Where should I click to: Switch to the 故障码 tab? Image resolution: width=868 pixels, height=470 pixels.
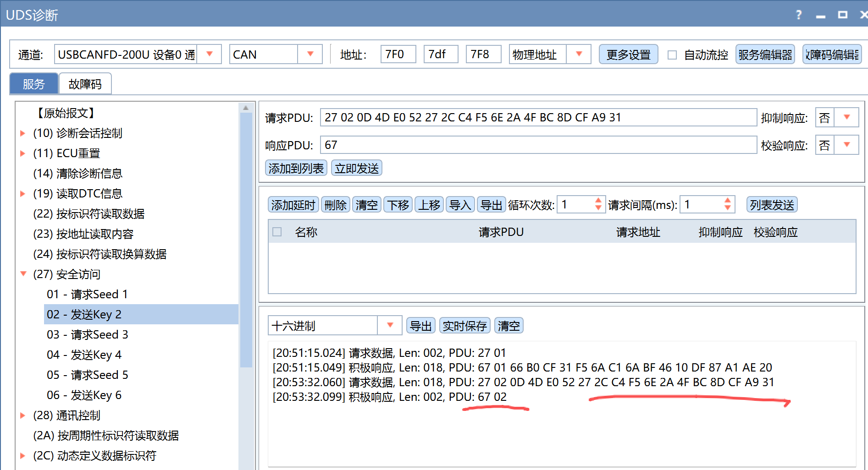pos(85,84)
